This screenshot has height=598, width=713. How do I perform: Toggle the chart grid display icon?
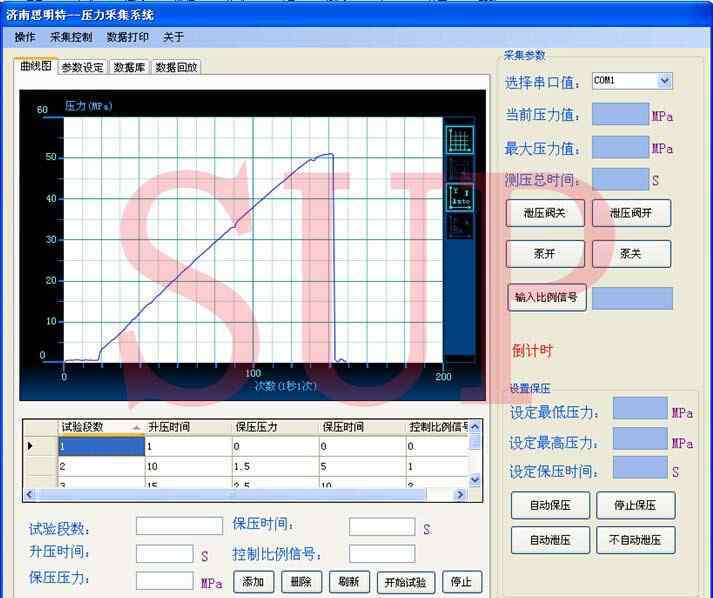[460, 140]
